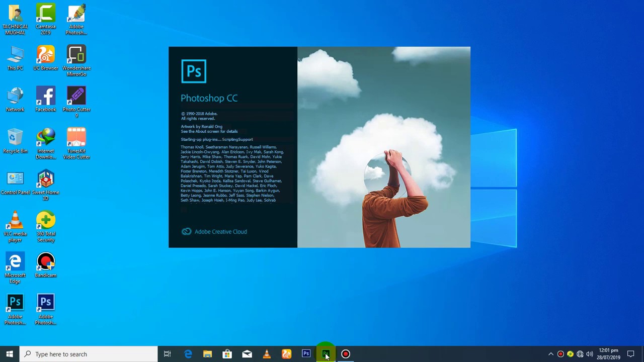
Task: Select VLC media player desktop icon
Action: [15, 227]
